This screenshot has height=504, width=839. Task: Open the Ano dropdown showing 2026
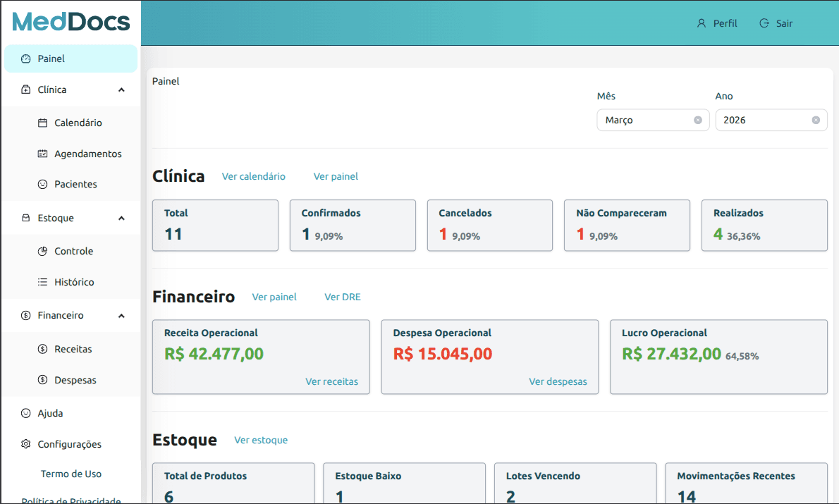(765, 120)
